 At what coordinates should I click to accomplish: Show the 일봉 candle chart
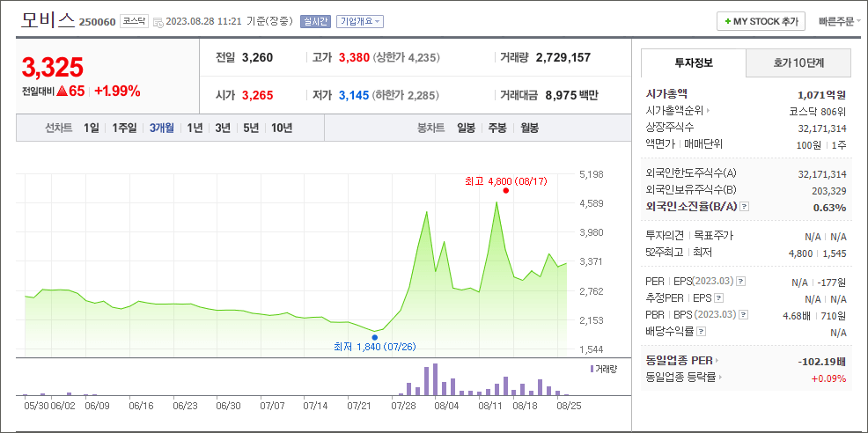[x=466, y=128]
